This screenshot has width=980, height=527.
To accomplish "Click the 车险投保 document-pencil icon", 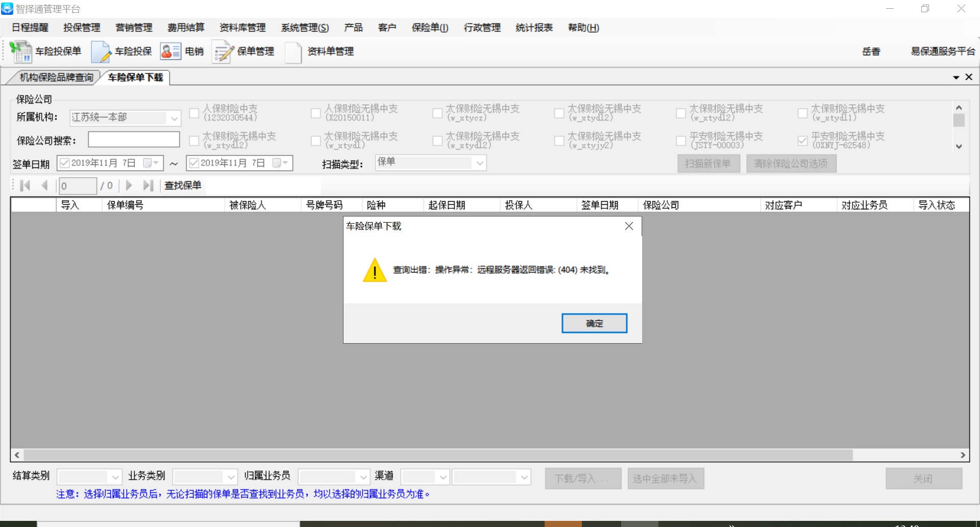I will click(x=101, y=52).
